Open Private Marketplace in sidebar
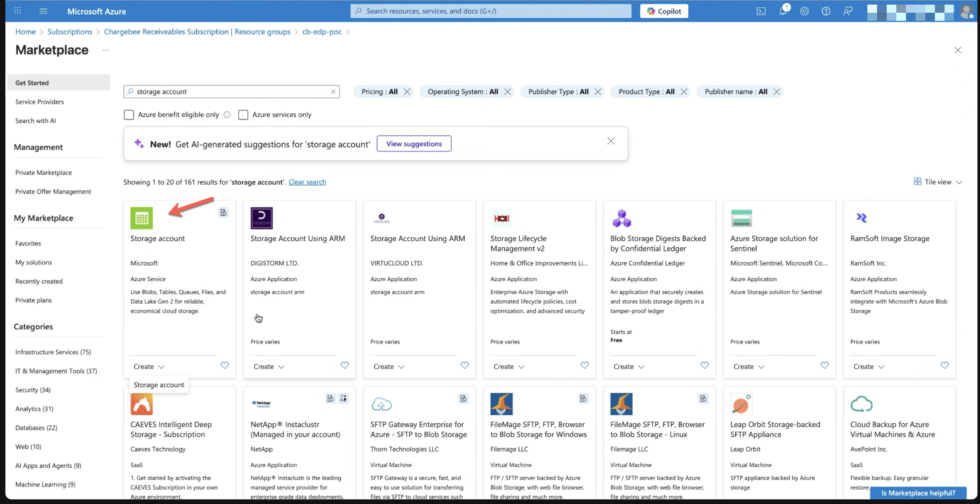 point(44,173)
